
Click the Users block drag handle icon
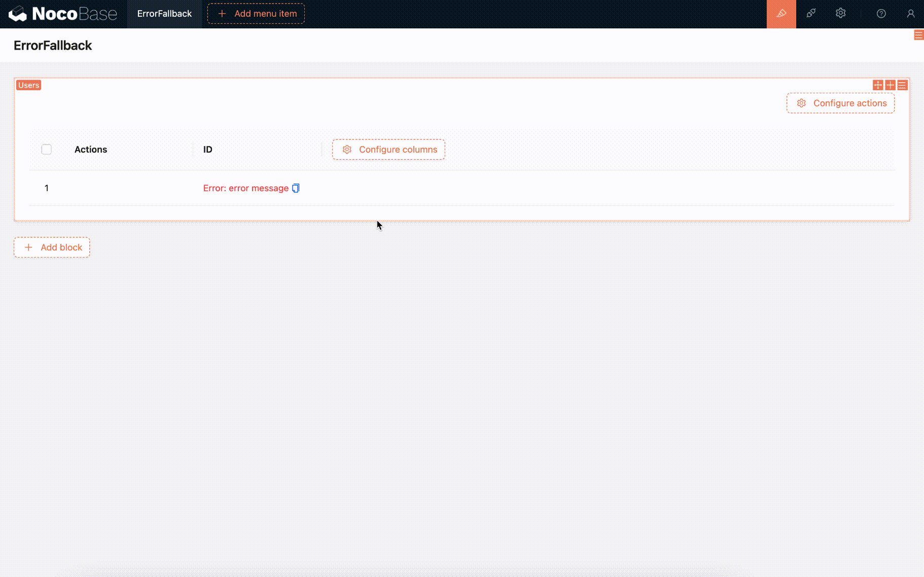[x=878, y=85]
